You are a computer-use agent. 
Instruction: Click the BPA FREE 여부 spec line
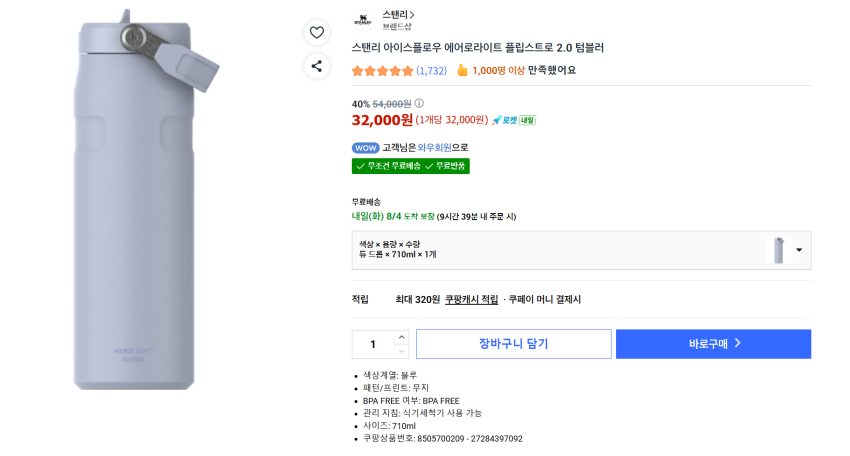coord(411,401)
